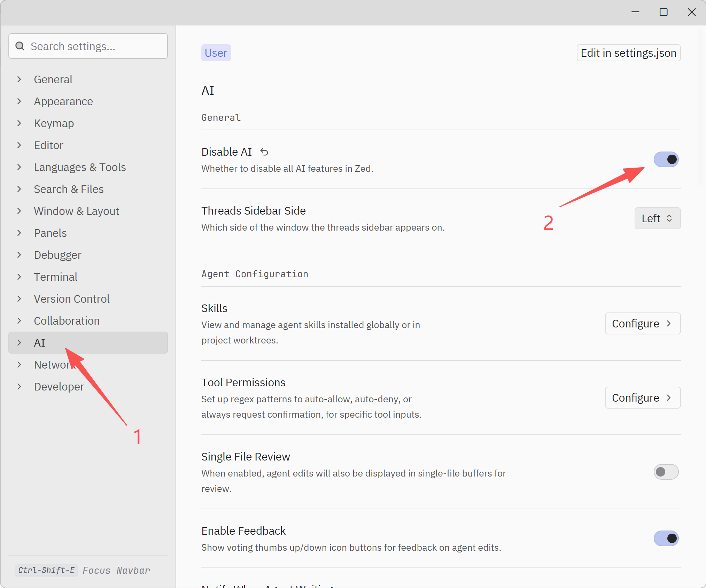Image resolution: width=706 pixels, height=588 pixels.
Task: Close the settings window
Action: 692,12
